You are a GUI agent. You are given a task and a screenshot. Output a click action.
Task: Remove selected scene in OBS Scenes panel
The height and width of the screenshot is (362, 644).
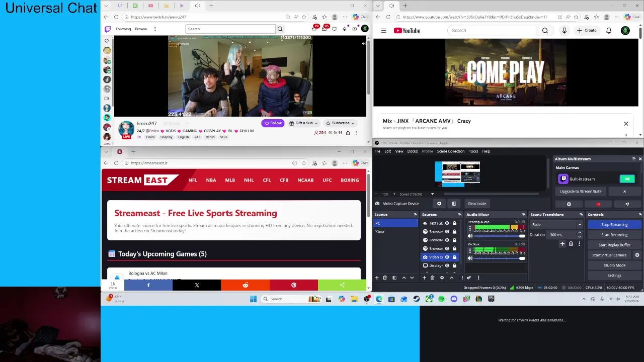385,278
